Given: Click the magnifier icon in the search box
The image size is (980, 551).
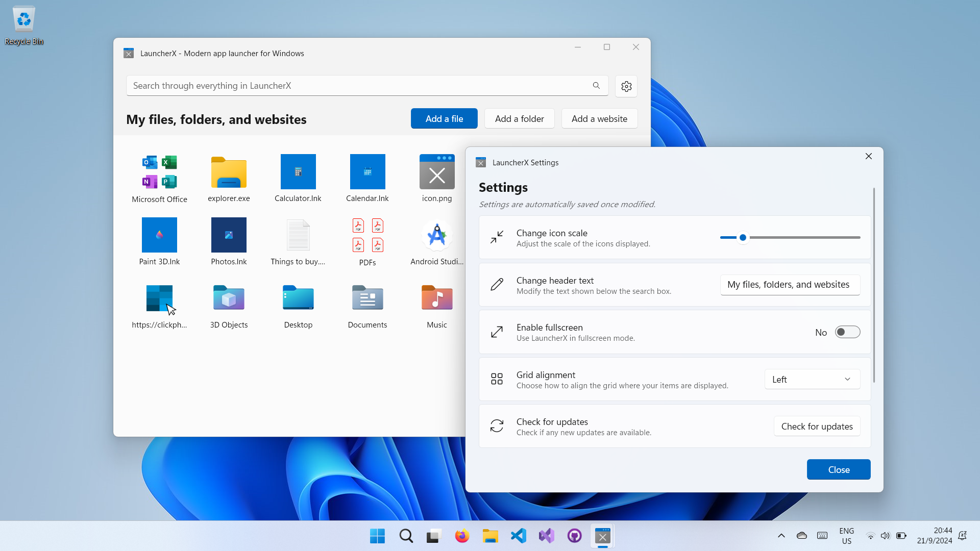Looking at the screenshot, I should pos(596,86).
